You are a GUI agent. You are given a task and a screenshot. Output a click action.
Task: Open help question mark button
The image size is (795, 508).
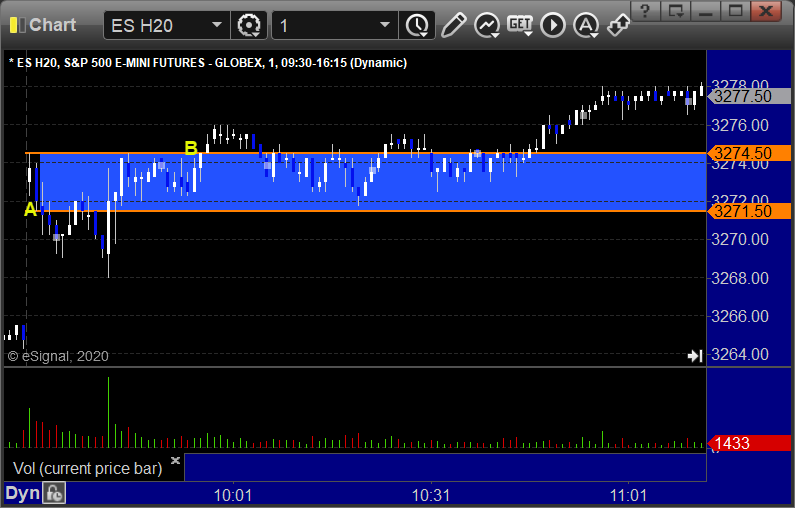(645, 11)
